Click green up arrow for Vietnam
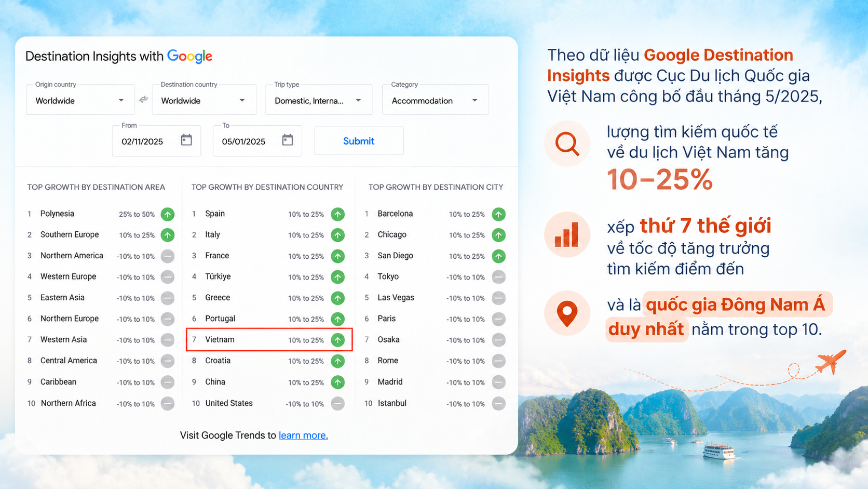 (337, 340)
